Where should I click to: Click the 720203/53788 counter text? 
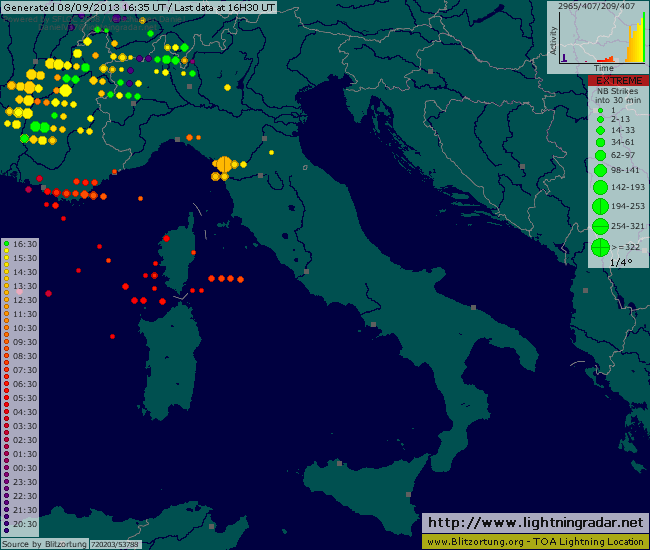(115, 544)
